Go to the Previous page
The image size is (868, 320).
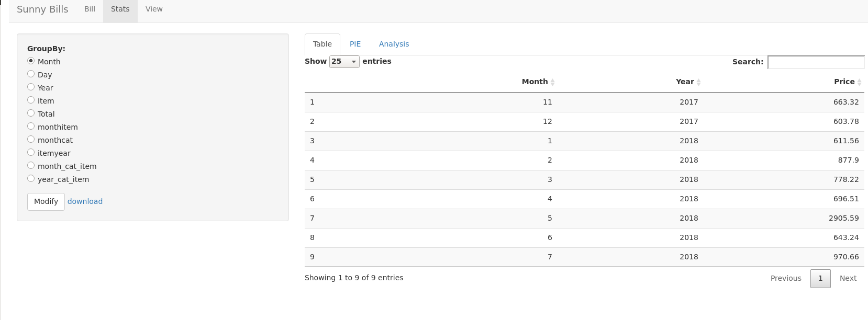pyautogui.click(x=786, y=279)
